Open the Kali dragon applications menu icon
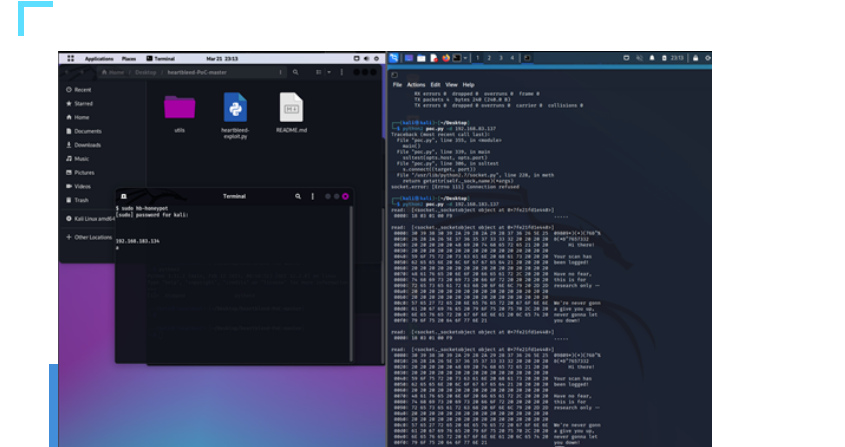Screen dimensions: 845x447 click(394, 58)
